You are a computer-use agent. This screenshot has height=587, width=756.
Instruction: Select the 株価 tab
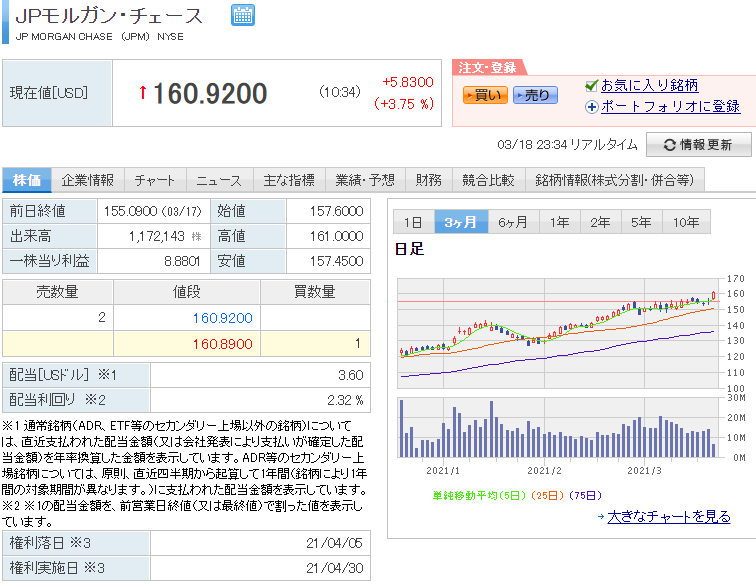pyautogui.click(x=27, y=180)
